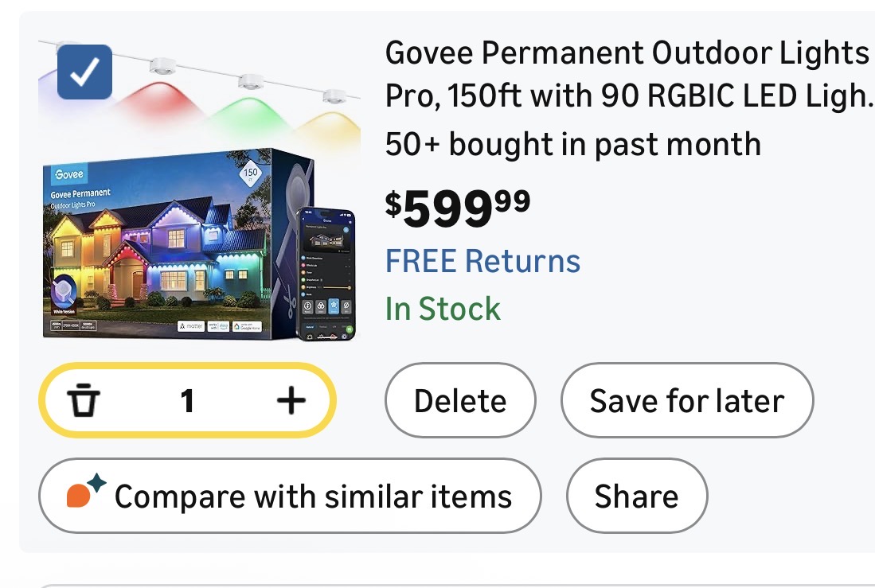Click the $599.99 price
This screenshot has width=875, height=588.
click(458, 206)
